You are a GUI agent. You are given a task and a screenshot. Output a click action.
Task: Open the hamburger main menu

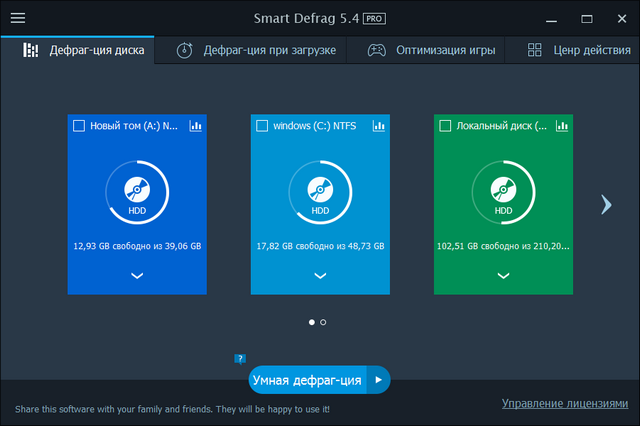coord(18,19)
